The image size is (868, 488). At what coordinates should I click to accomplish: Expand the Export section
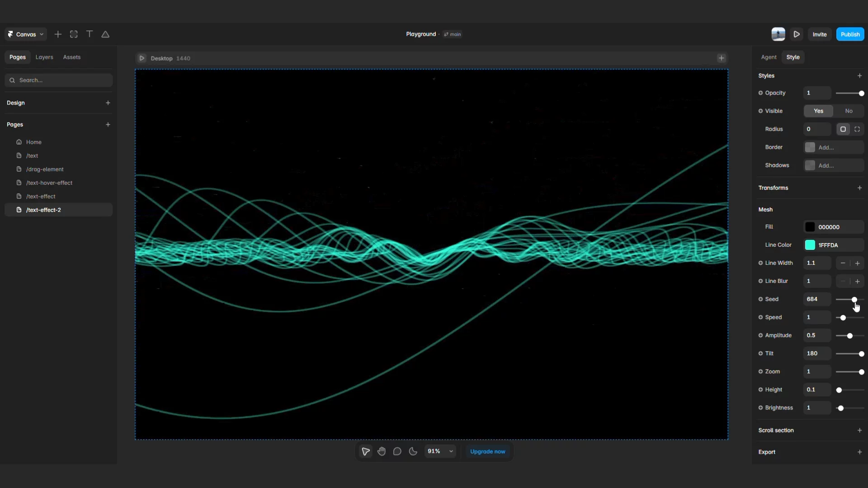coord(859,452)
